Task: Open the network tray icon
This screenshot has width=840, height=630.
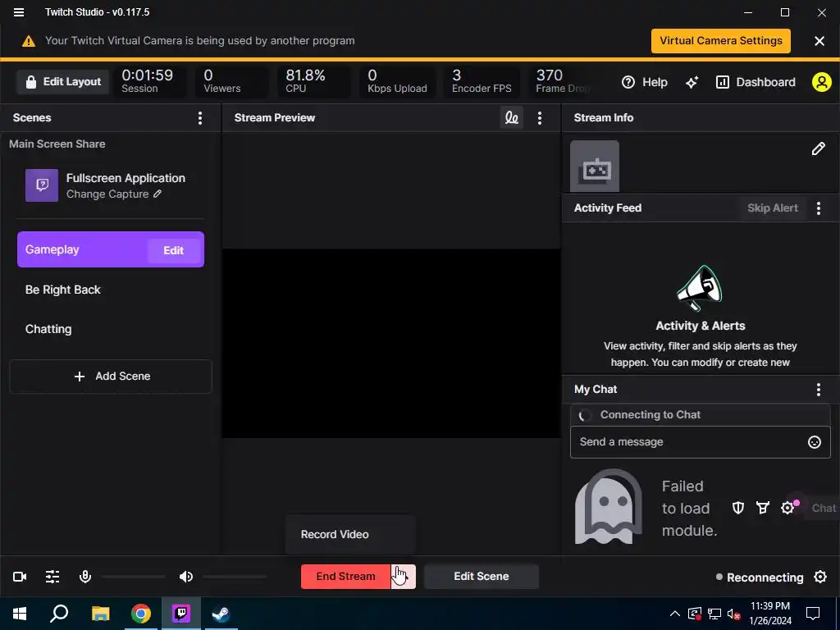Action: [714, 614]
